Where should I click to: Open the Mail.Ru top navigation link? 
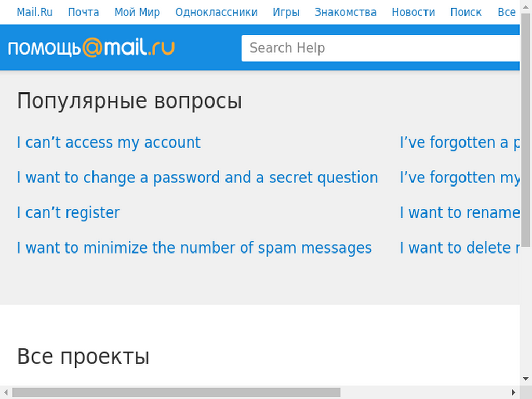[x=35, y=12]
